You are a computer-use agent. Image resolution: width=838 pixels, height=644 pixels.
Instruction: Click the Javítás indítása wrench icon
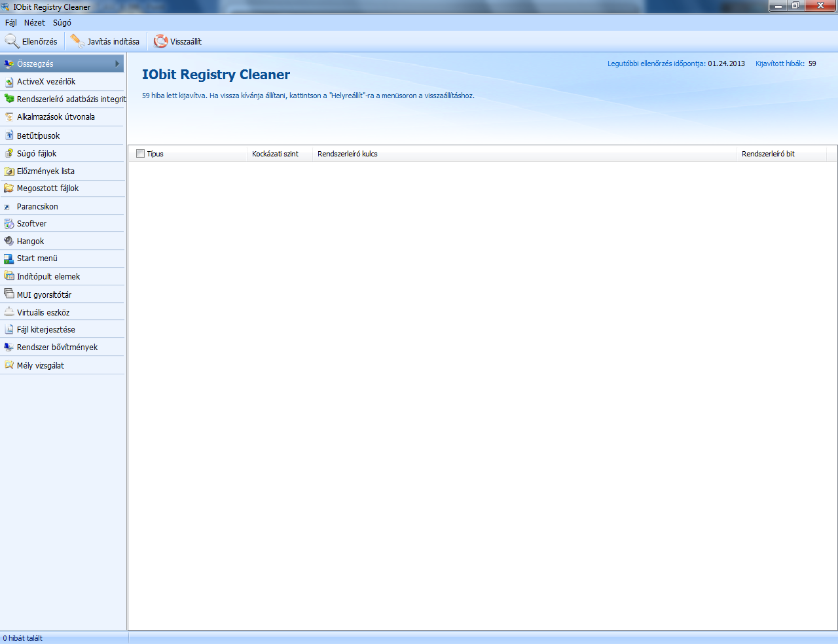click(x=77, y=41)
